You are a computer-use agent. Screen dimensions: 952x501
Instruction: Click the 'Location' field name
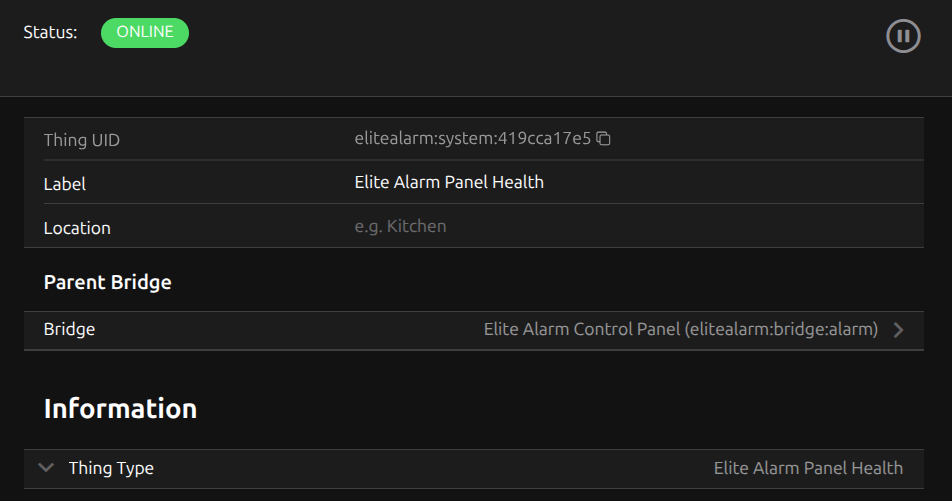77,228
